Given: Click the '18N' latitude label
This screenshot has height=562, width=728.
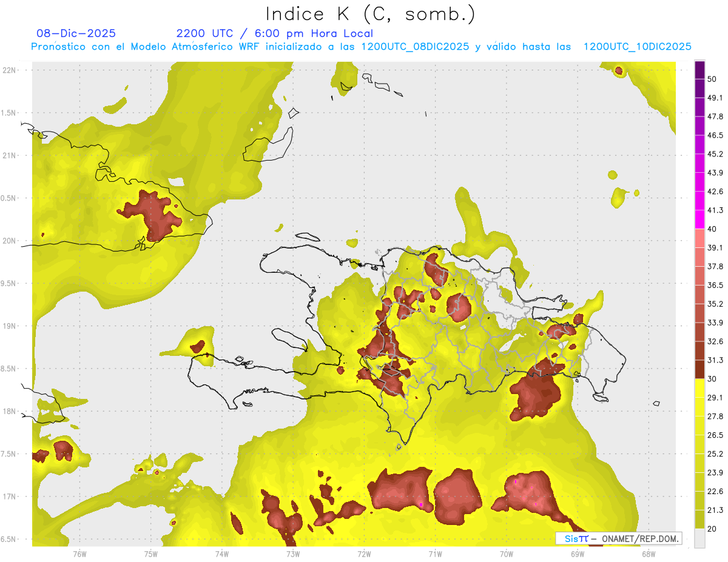Looking at the screenshot, I should pyautogui.click(x=10, y=412).
